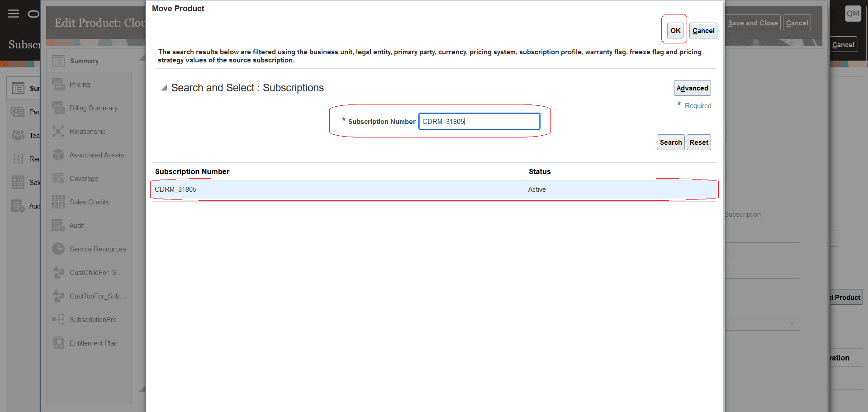Screen dimensions: 868x412
Task: Click the Active status cell
Action: click(537, 189)
